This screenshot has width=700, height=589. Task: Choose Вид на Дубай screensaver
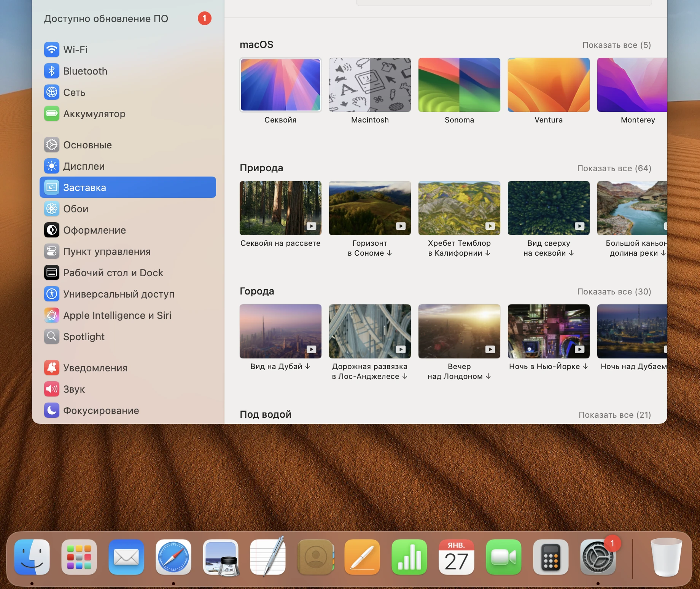click(x=280, y=331)
